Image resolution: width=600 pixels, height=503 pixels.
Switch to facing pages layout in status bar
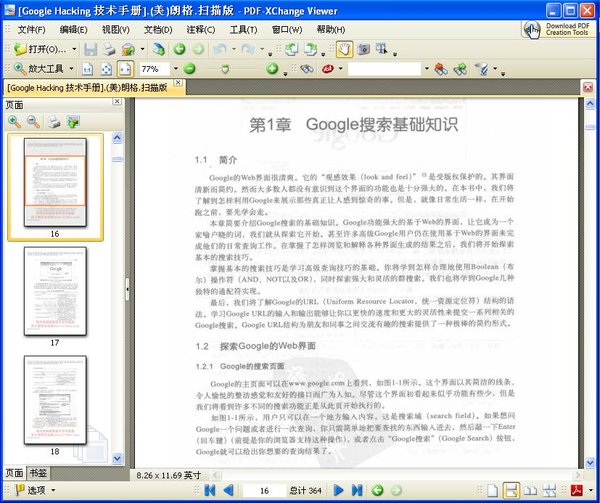530,490
